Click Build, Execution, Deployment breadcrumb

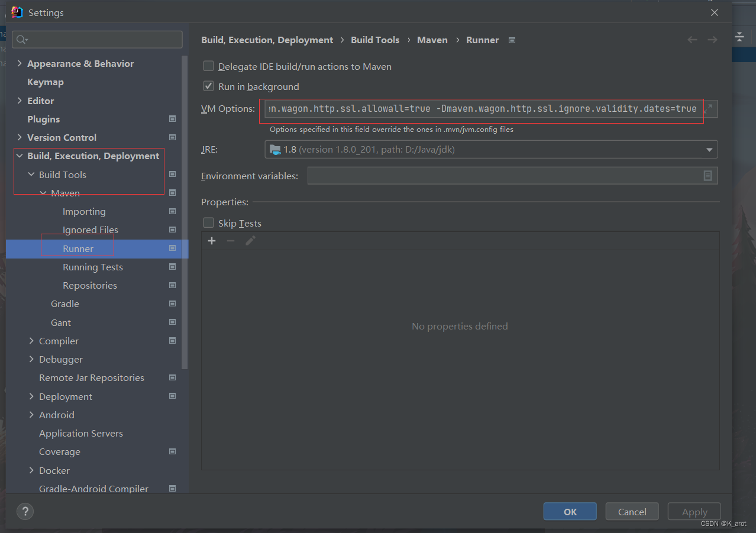(x=267, y=40)
